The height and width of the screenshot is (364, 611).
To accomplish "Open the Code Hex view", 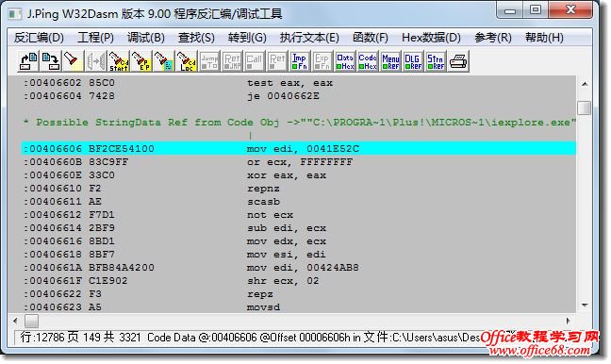I will [368, 61].
